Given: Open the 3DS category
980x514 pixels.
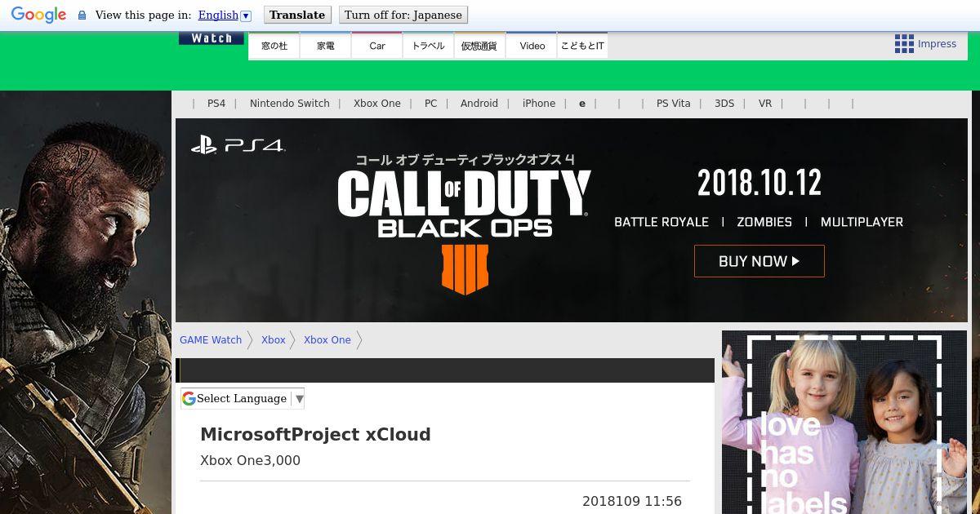Looking at the screenshot, I should (x=724, y=104).
